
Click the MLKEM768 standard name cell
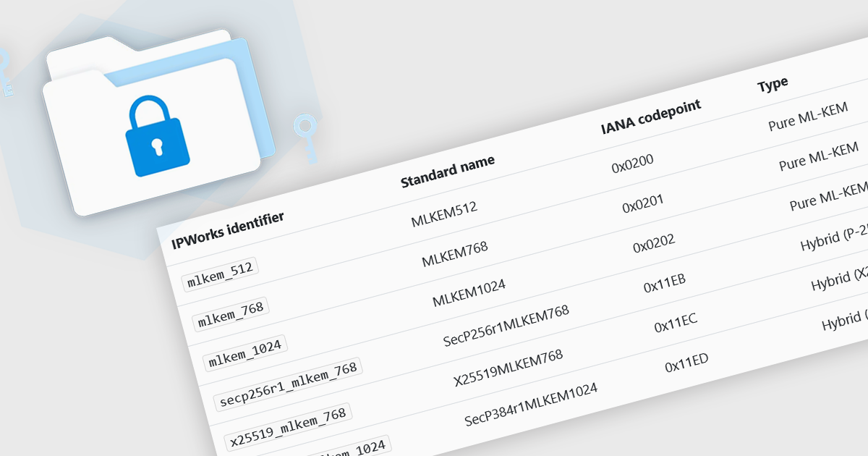[x=455, y=254]
